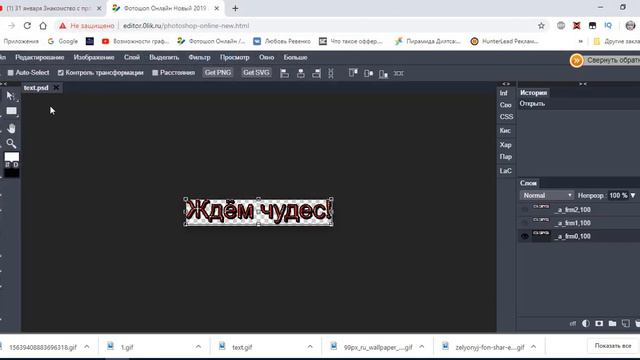The width and height of the screenshot is (640, 360).
Task: Show the _a_frm2,100 layer
Action: pyautogui.click(x=524, y=209)
